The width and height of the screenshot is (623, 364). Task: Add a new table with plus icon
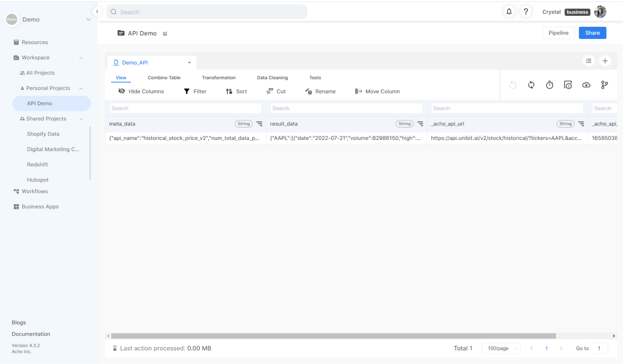pos(605,61)
